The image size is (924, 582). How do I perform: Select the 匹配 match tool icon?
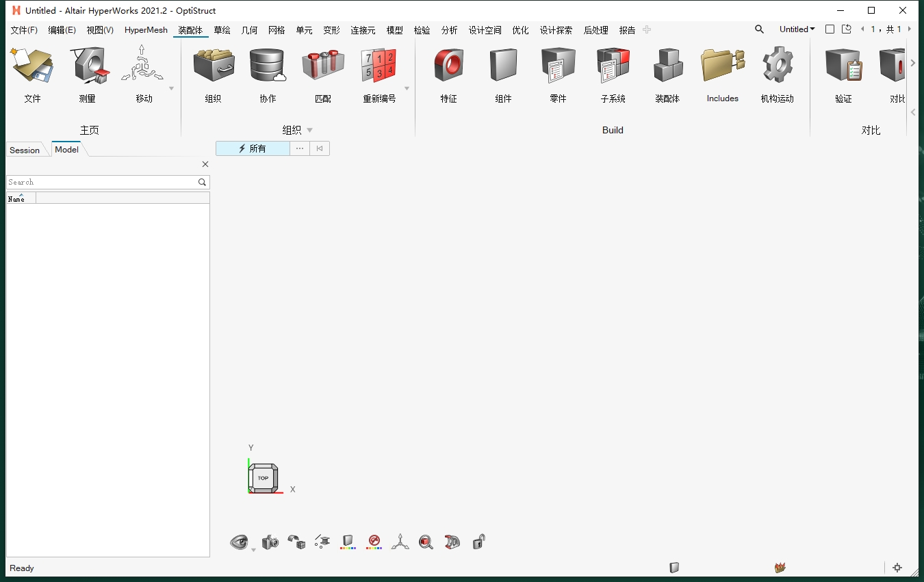pyautogui.click(x=322, y=67)
